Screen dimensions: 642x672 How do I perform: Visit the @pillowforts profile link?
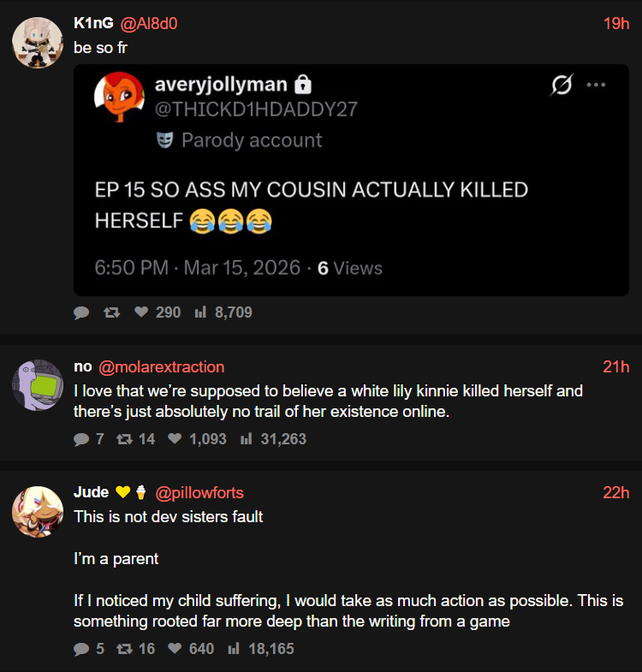click(x=199, y=493)
